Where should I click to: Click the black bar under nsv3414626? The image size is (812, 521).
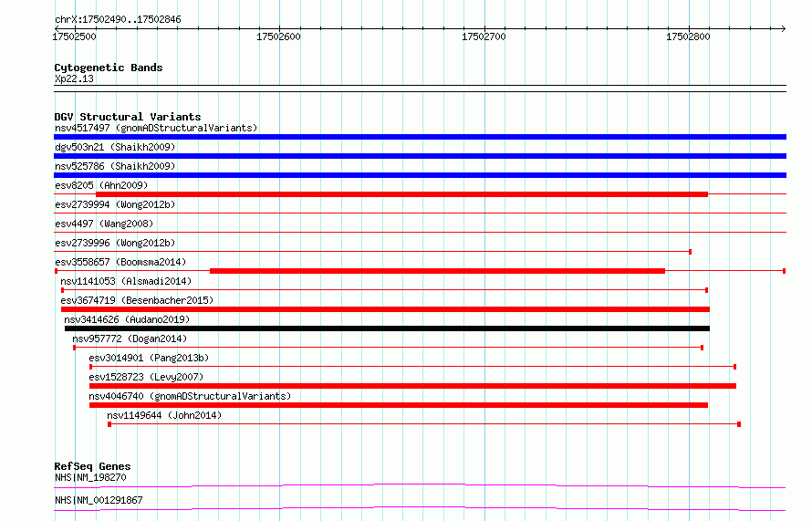388,328
